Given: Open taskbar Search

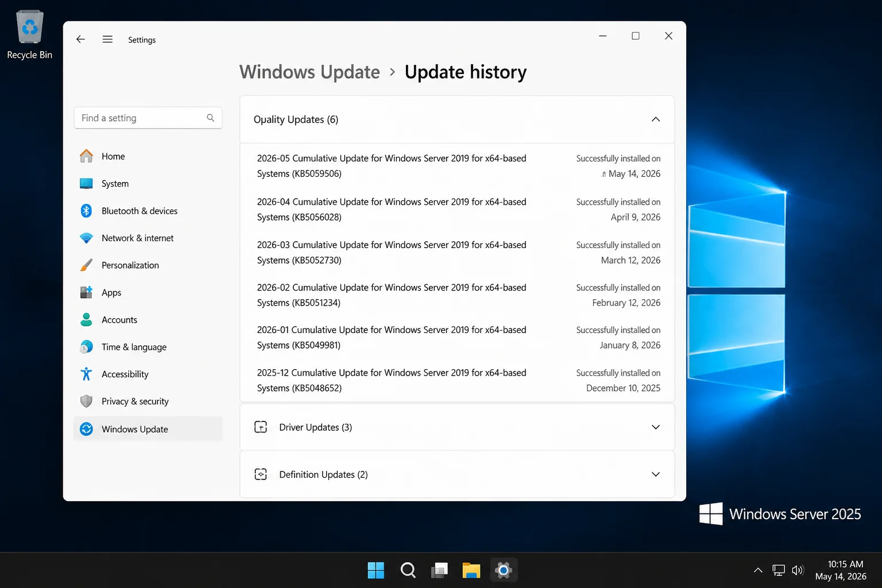Looking at the screenshot, I should pyautogui.click(x=408, y=570).
